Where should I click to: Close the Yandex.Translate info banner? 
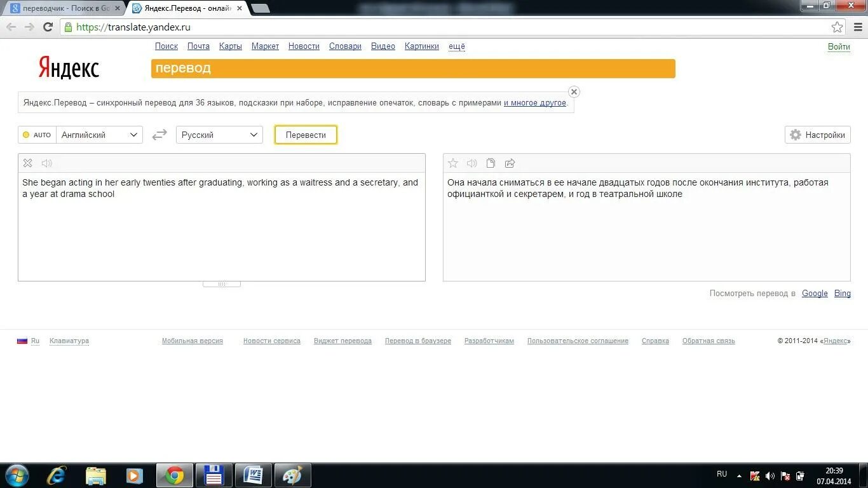574,91
